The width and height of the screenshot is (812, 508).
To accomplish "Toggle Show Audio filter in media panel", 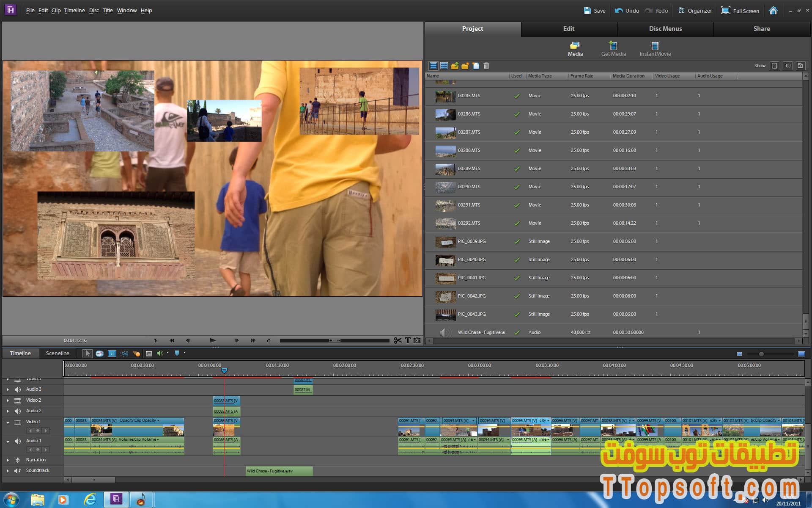I will point(787,66).
